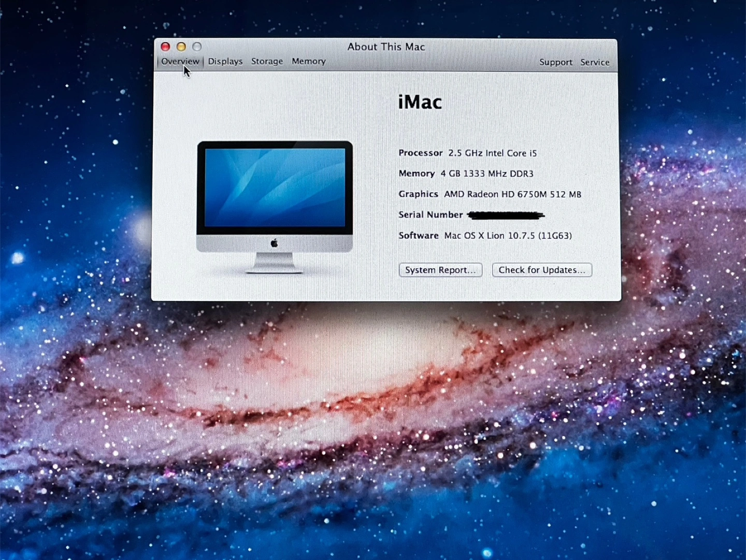Click the yellow minimize window button
The width and height of the screenshot is (746, 560).
181,47
